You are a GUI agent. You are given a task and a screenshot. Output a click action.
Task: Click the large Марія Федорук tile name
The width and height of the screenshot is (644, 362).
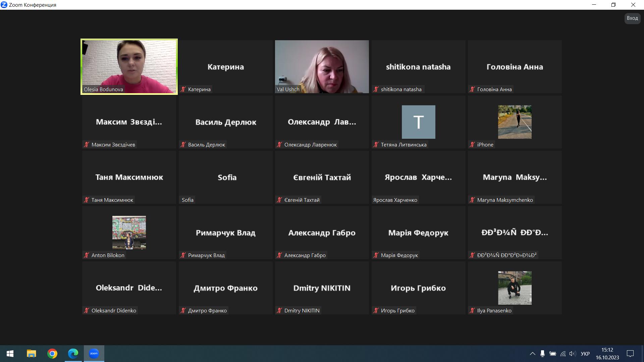[418, 233]
